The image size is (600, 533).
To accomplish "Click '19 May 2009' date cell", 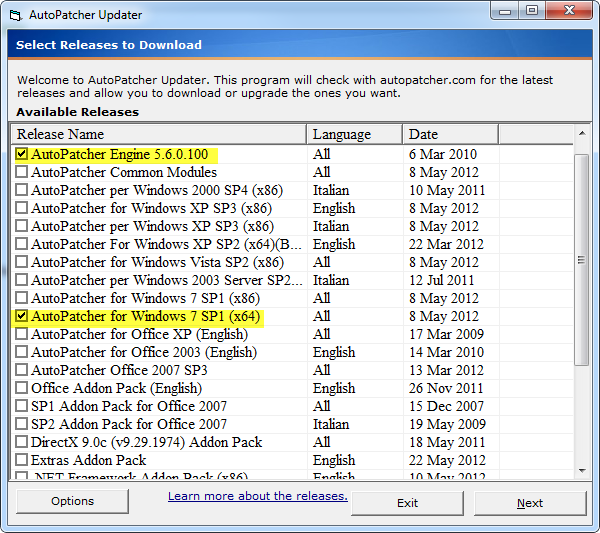I will [447, 424].
